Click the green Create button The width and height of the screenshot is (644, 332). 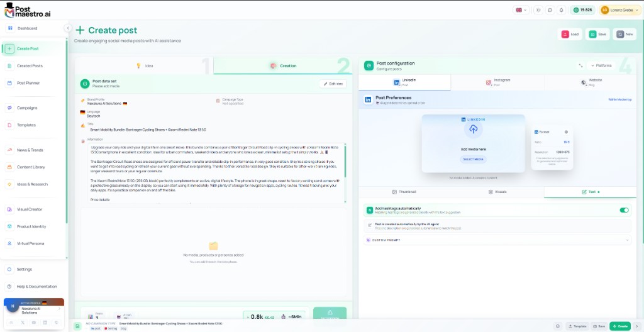click(x=620, y=326)
